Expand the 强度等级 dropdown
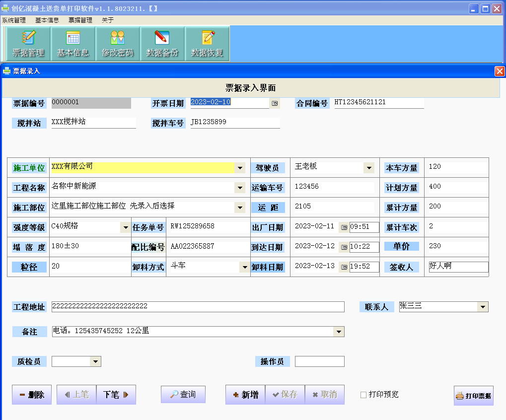The width and height of the screenshot is (506, 420). 126,227
